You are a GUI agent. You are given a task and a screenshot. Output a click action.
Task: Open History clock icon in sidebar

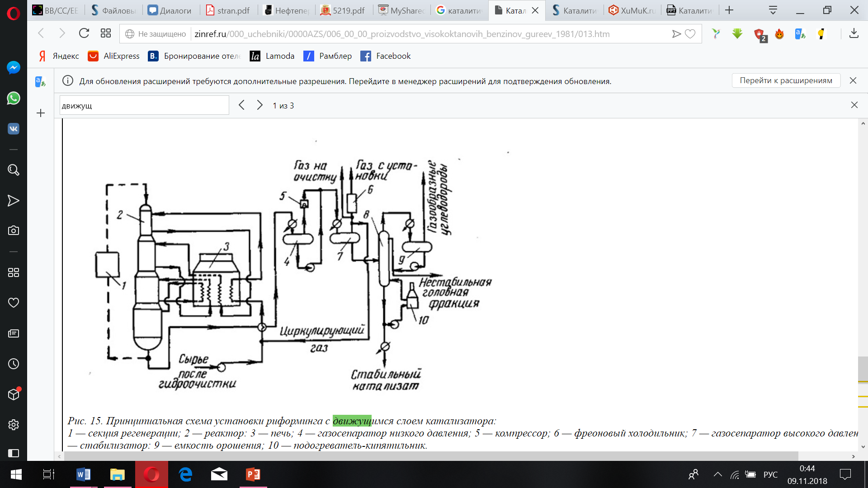pos(14,364)
